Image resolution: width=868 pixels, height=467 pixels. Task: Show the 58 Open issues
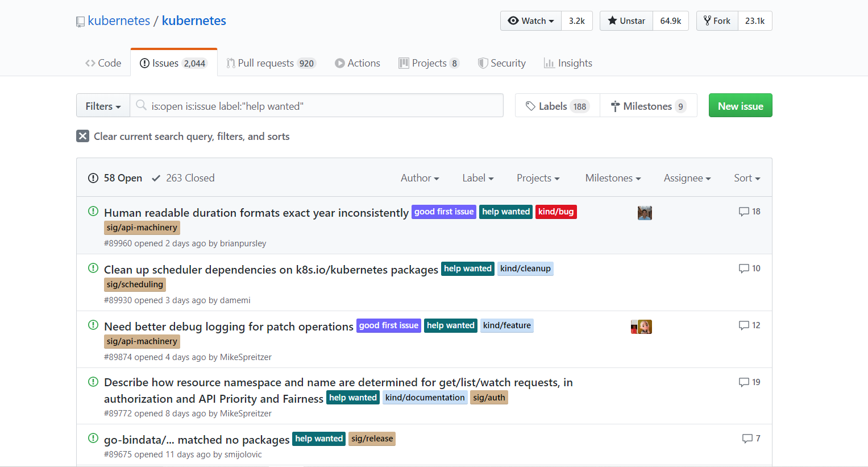115,178
